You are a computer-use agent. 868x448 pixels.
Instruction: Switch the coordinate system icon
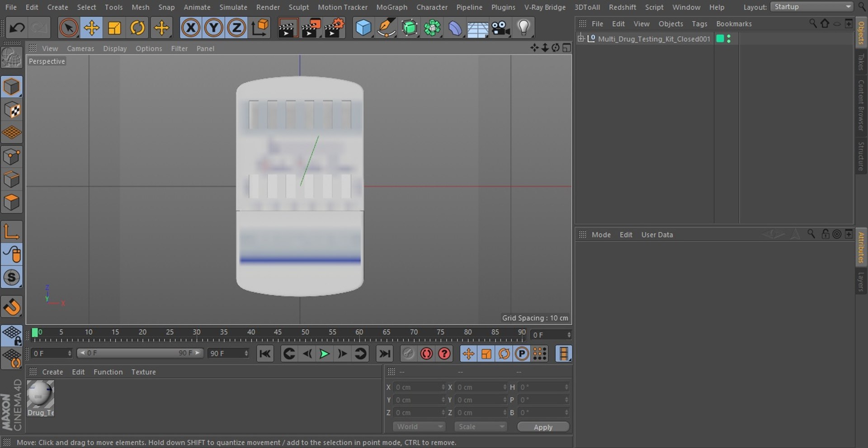point(260,28)
